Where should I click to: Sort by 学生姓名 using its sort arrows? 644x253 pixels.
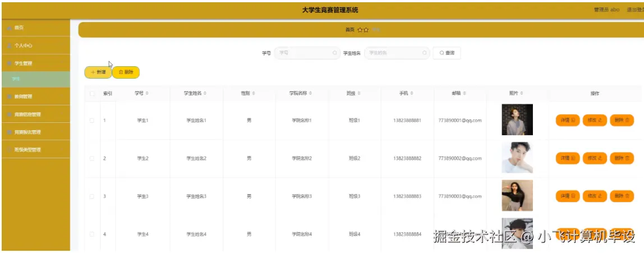pos(205,94)
